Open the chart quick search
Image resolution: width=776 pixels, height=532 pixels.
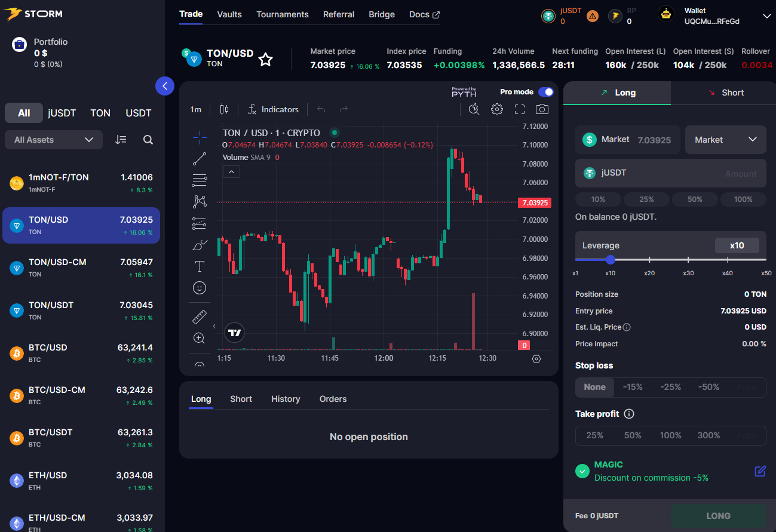474,109
